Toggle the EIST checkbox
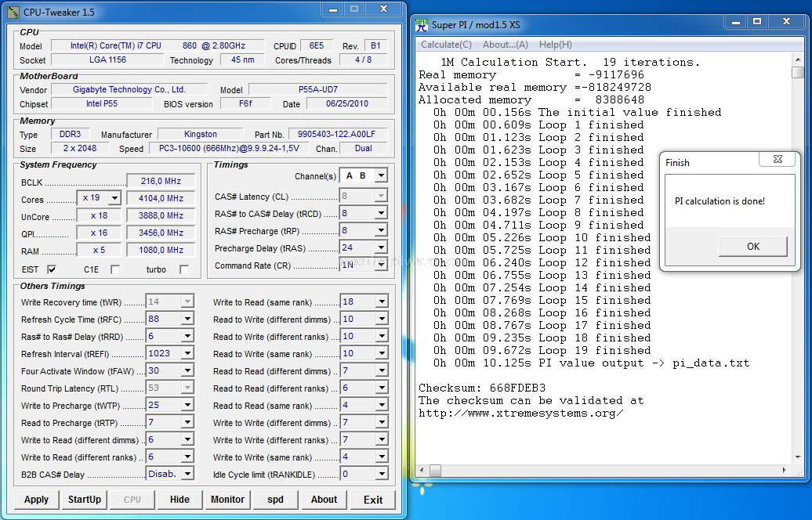The width and height of the screenshot is (812, 520). [52, 269]
